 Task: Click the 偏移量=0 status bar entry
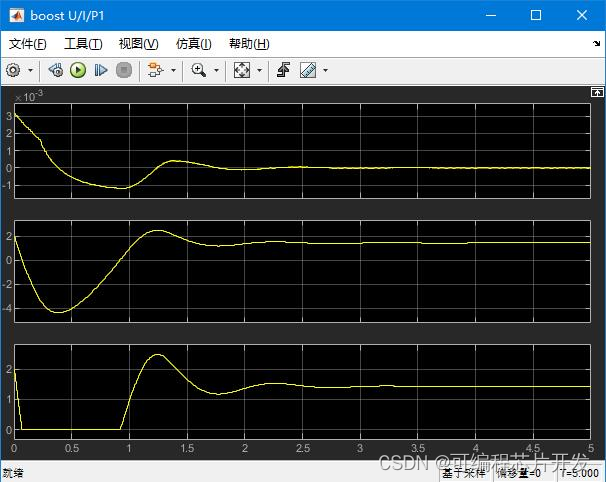(x=519, y=473)
